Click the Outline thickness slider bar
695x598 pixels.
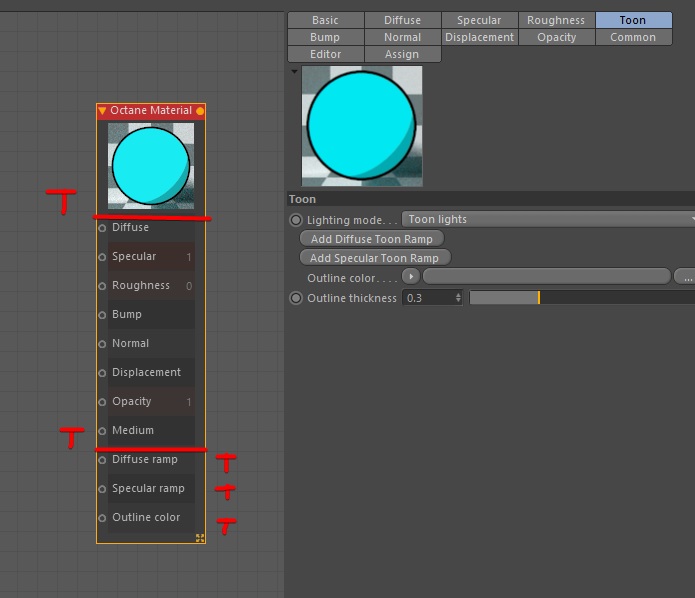pos(582,298)
